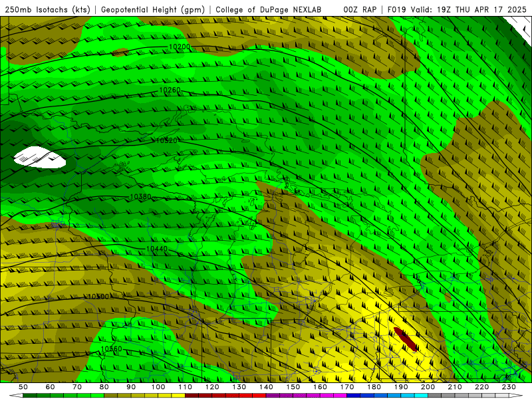This screenshot has width=532, height=399.
Task: Click the 'Geopotential Height (gpm)' title text
Action: tap(153, 9)
